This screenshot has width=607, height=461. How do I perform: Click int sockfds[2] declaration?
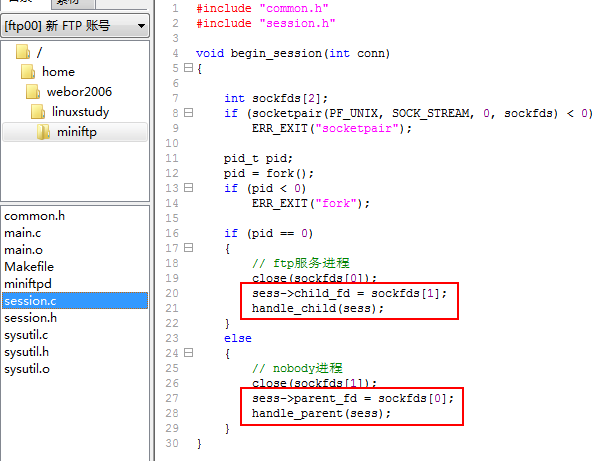click(276, 98)
